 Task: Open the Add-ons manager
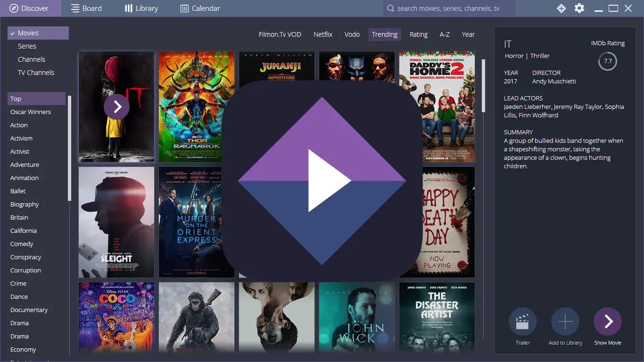561,8
